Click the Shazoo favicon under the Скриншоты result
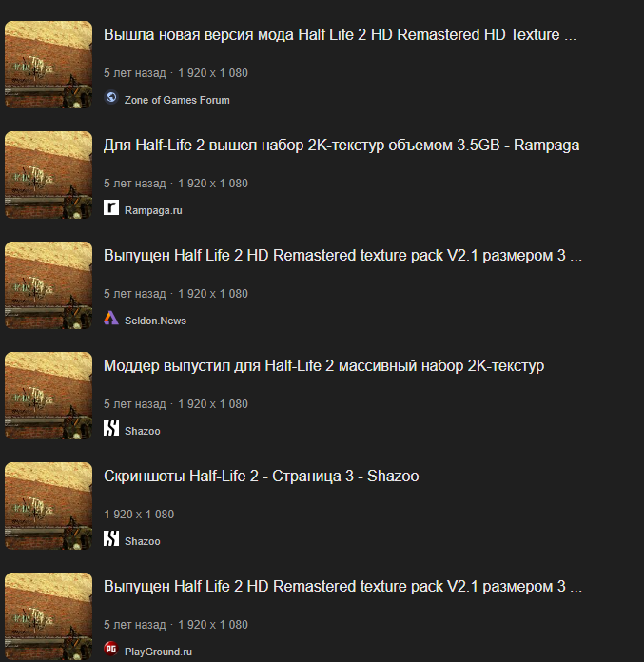644x662 pixels. point(111,538)
